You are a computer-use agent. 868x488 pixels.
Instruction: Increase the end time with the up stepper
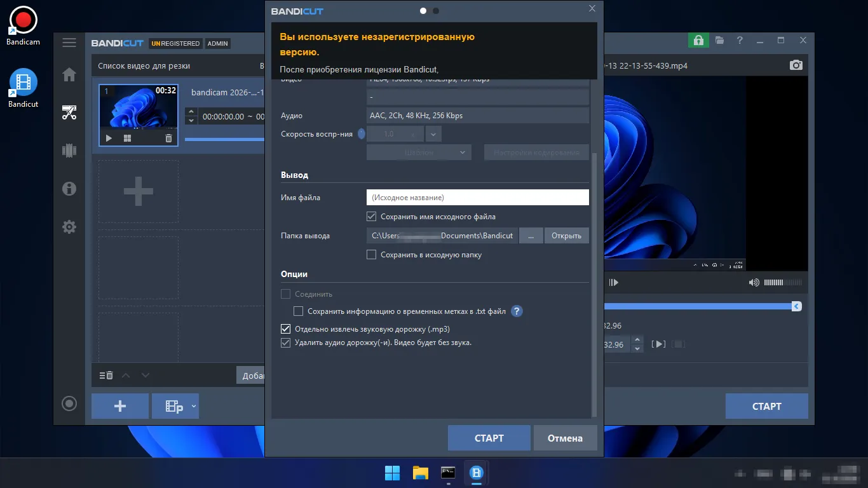click(x=637, y=340)
